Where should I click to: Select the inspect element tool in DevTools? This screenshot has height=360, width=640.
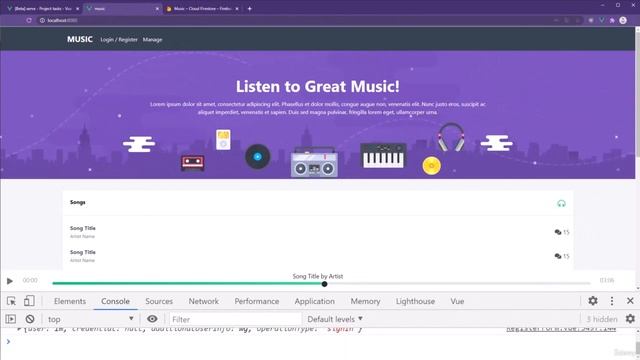click(x=11, y=301)
